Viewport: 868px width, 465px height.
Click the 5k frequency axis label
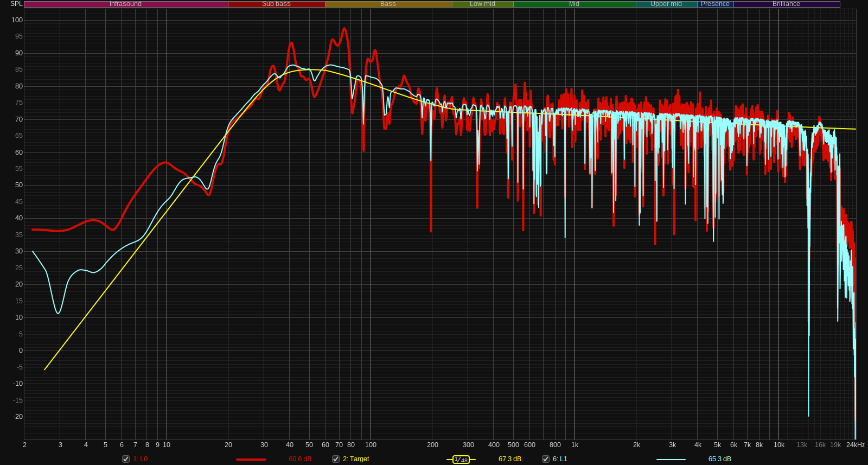click(x=717, y=445)
